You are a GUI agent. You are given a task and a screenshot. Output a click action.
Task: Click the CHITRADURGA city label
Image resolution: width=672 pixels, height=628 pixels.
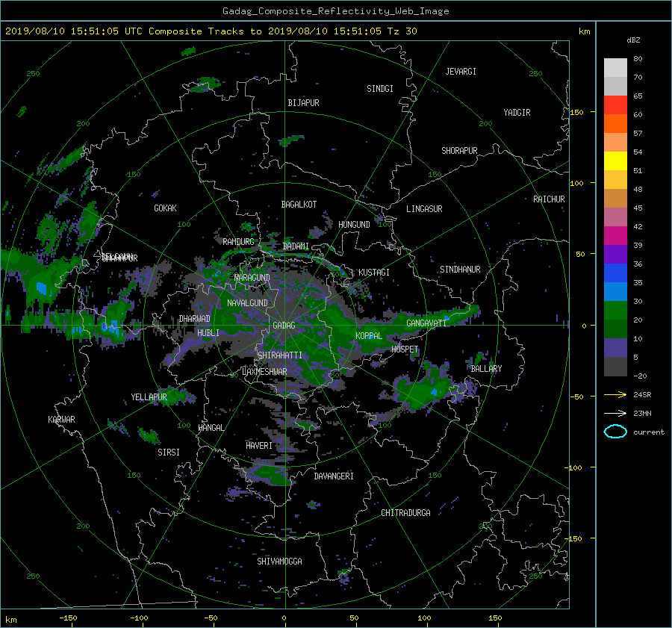(x=405, y=513)
